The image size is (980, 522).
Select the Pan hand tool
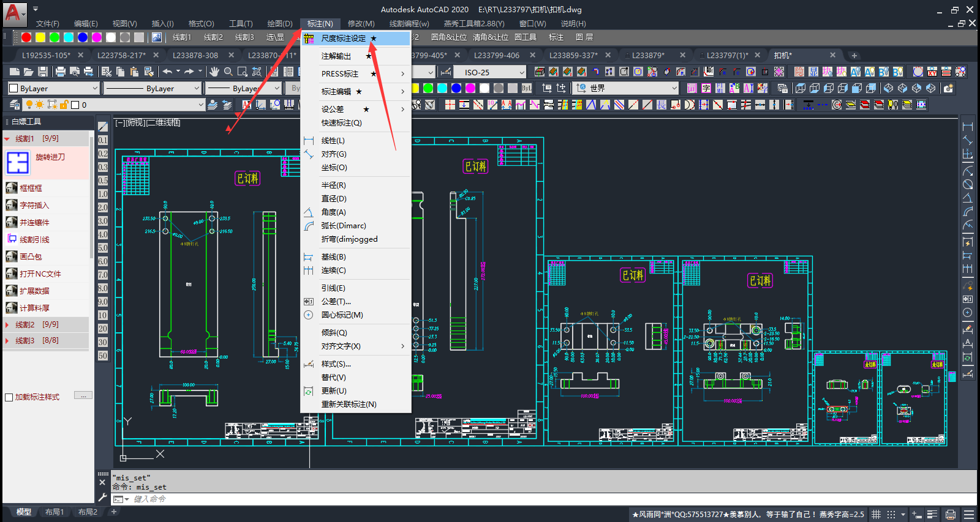pyautogui.click(x=214, y=72)
